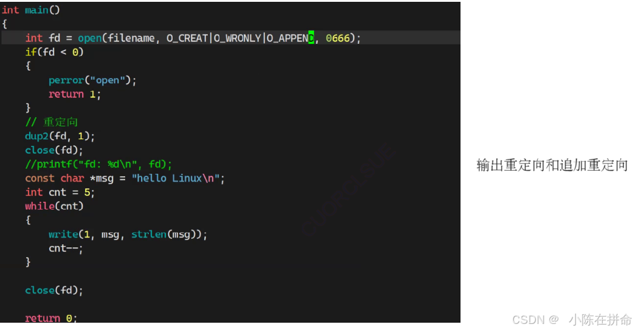
Task: Click the "return 1;" statement
Action: [75, 94]
